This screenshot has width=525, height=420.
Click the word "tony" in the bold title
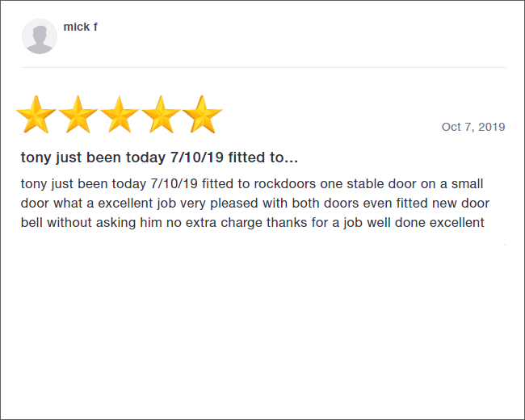click(x=36, y=157)
